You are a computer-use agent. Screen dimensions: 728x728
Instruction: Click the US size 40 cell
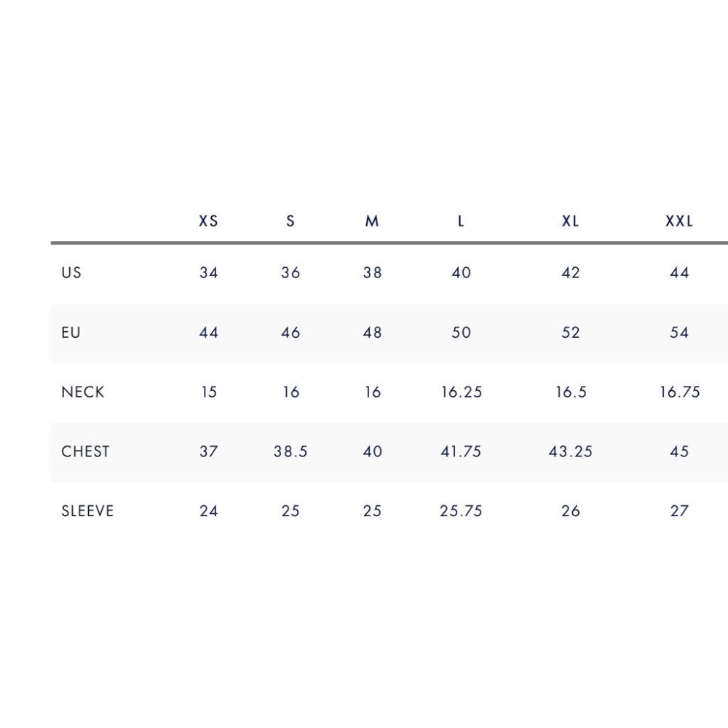[462, 273]
